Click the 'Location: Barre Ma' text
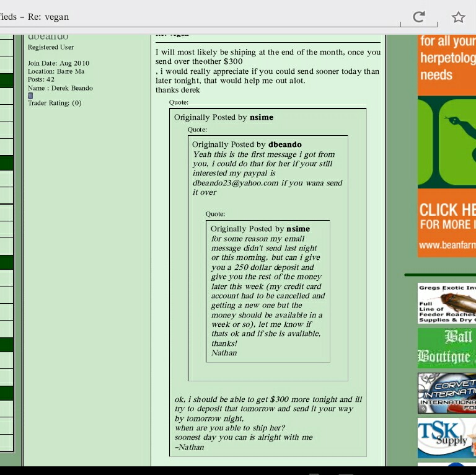476x475 pixels. click(x=56, y=71)
